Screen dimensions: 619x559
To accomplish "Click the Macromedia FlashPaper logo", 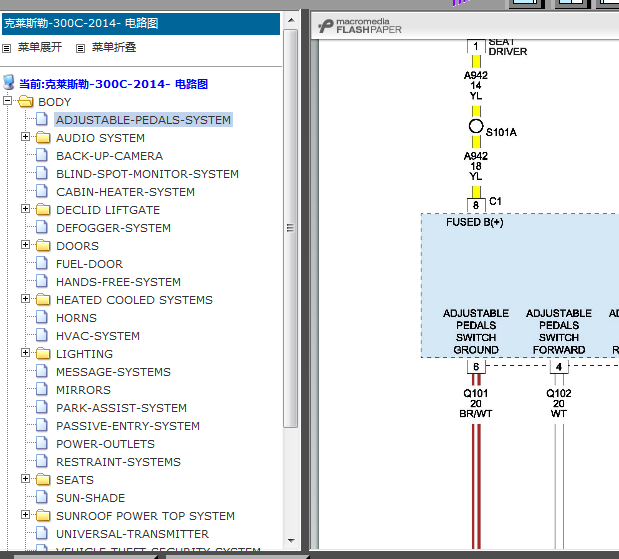I will [360, 26].
